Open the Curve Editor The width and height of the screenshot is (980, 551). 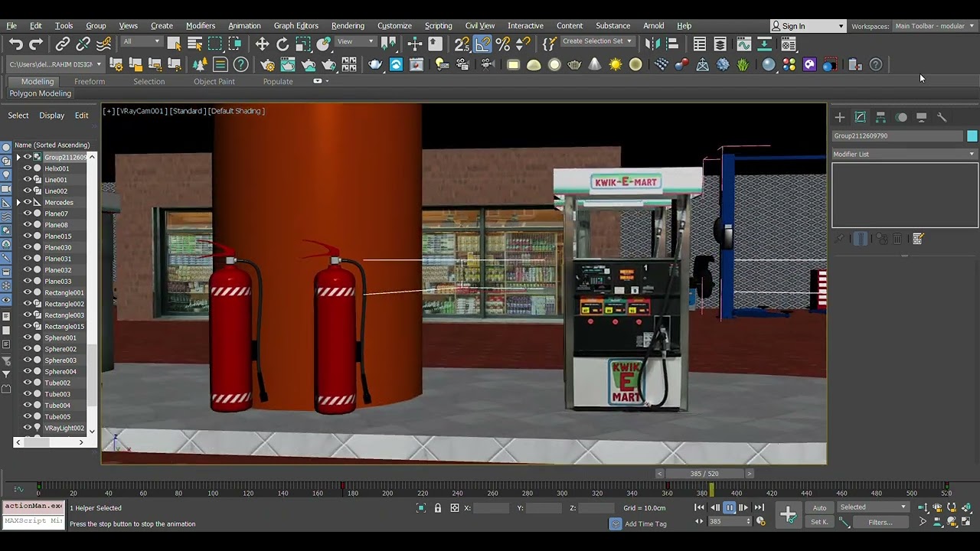coord(743,44)
